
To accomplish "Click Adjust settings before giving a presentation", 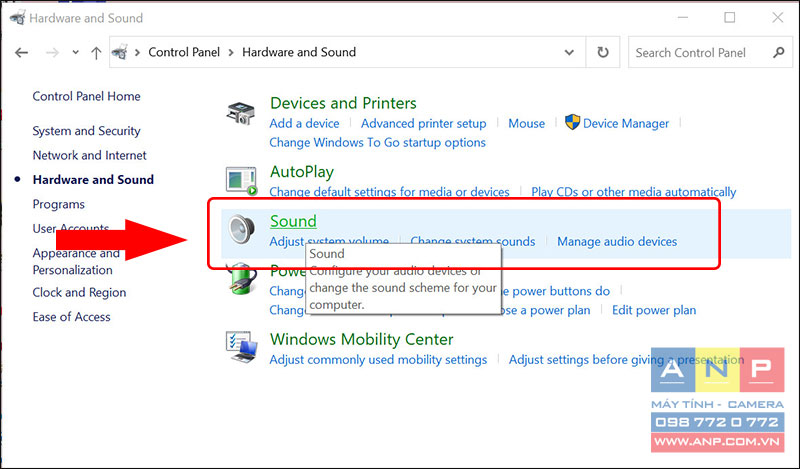I will pyautogui.click(x=626, y=360).
